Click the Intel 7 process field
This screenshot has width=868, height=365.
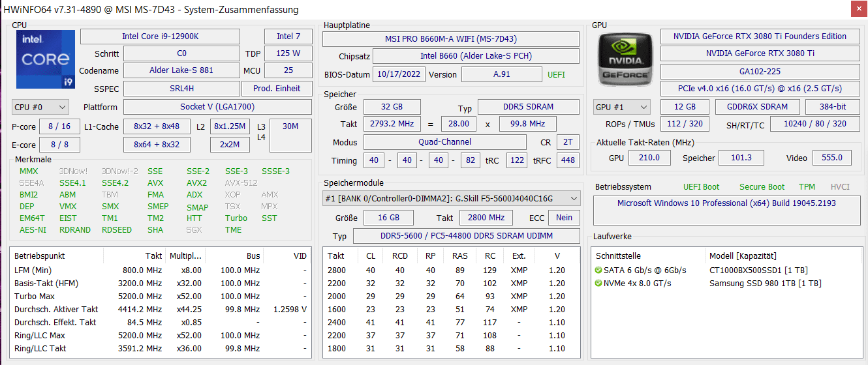click(288, 36)
